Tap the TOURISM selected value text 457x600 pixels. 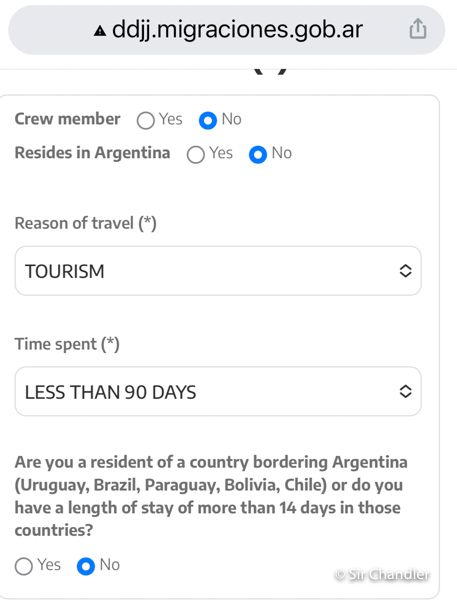pyautogui.click(x=65, y=271)
